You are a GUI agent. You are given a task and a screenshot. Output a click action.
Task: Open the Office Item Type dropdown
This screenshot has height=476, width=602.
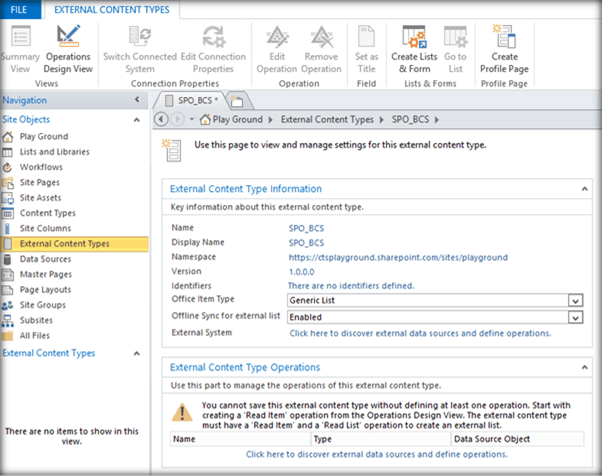point(574,300)
